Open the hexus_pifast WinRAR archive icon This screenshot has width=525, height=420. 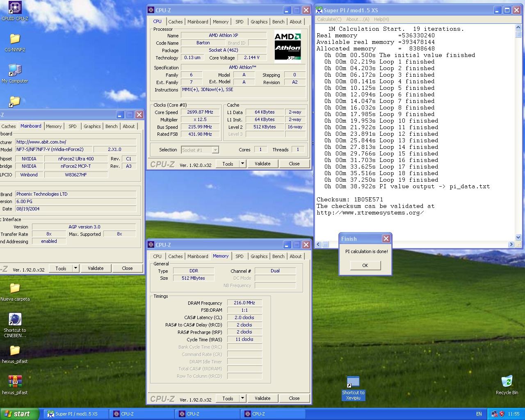pyautogui.click(x=15, y=382)
